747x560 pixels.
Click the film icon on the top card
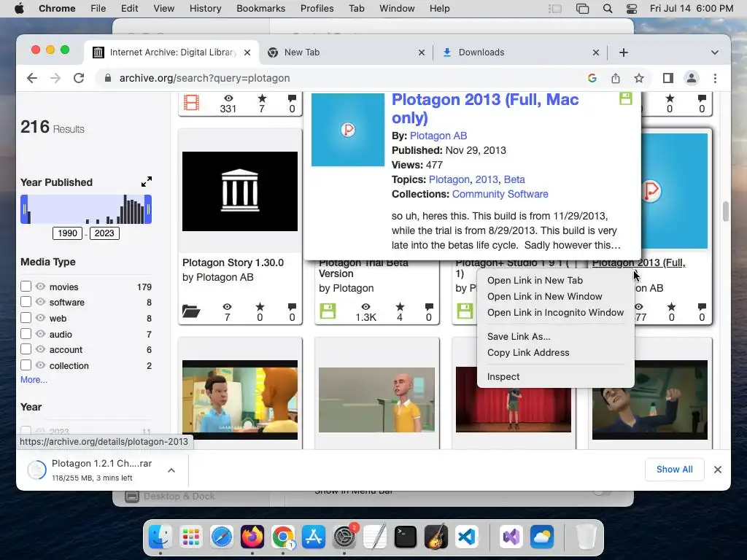tap(191, 102)
